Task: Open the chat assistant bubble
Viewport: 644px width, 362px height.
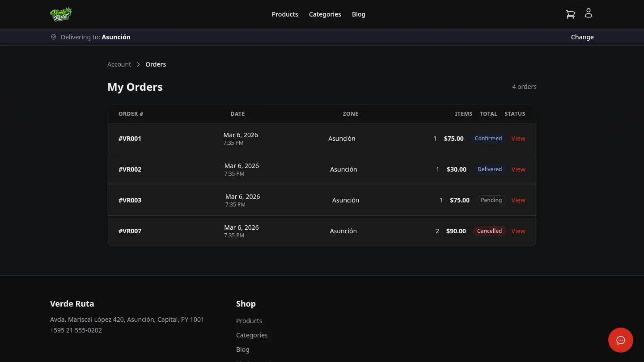Action: pos(620,340)
